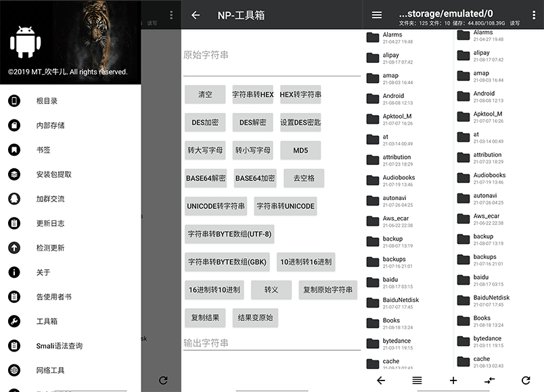Viewport: 544px width, 392px height.
Task: Open Android folder icon in left pane
Action: click(x=373, y=99)
